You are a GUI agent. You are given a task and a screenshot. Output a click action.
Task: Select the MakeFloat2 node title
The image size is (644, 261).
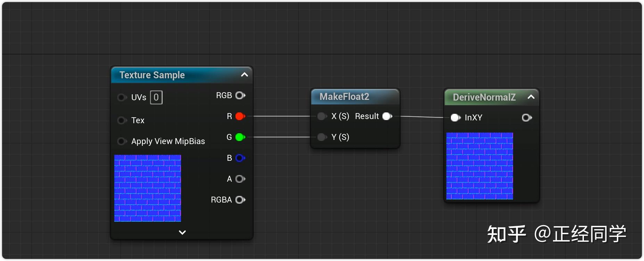point(344,97)
